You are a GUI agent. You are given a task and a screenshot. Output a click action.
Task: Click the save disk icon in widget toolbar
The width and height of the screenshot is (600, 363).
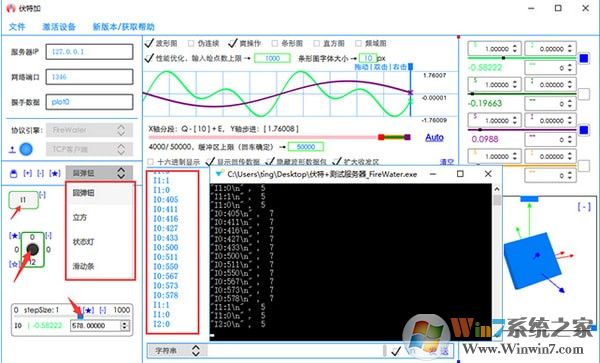click(13, 174)
